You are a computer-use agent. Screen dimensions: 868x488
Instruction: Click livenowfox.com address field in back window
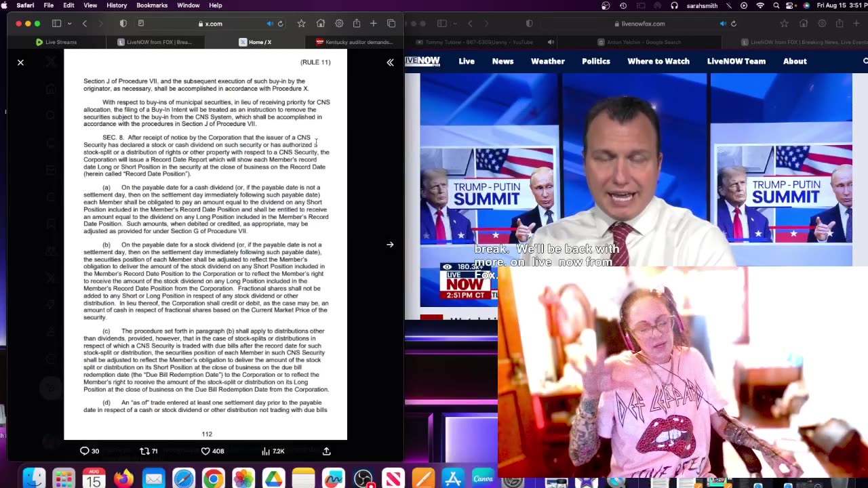pos(639,24)
